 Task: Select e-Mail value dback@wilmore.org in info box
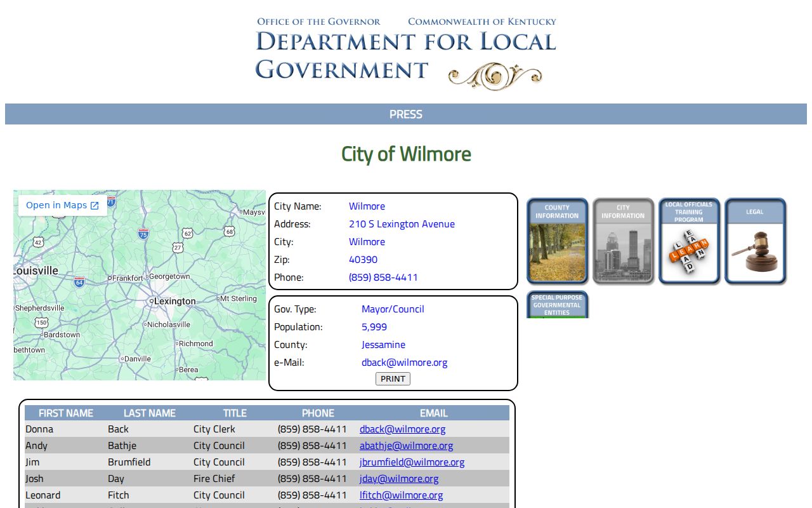(404, 363)
